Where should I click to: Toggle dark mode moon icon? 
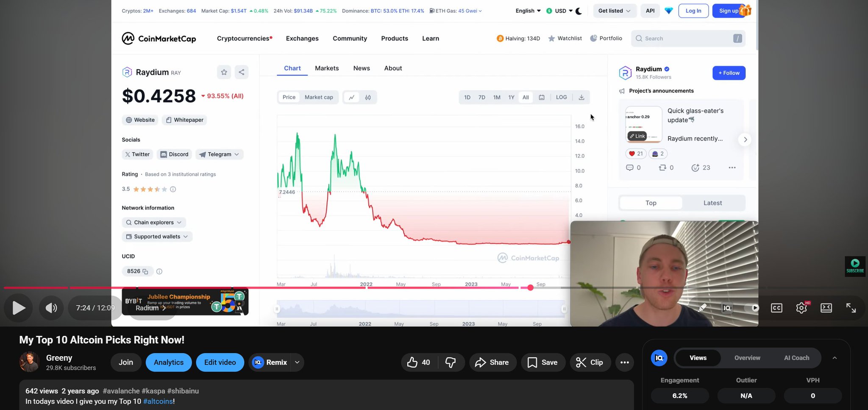pos(579,11)
